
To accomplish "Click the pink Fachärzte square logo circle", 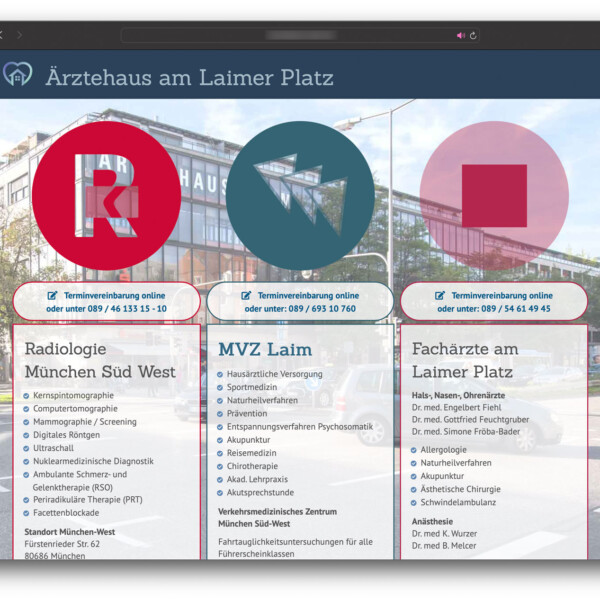I will click(x=494, y=195).
